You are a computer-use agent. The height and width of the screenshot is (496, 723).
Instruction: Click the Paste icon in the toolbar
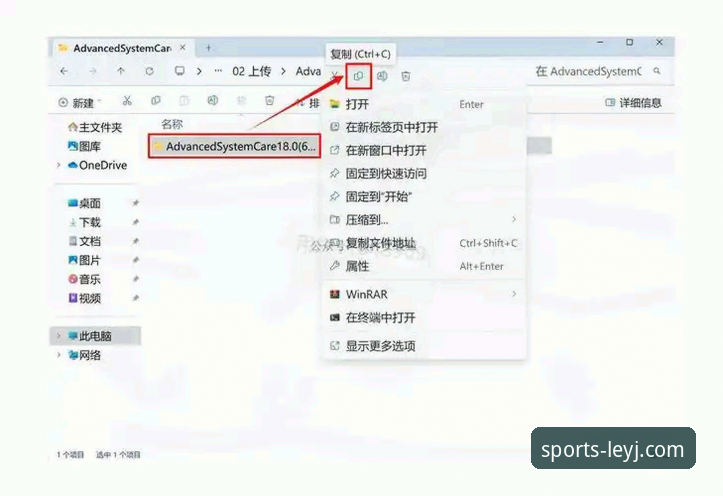184,100
